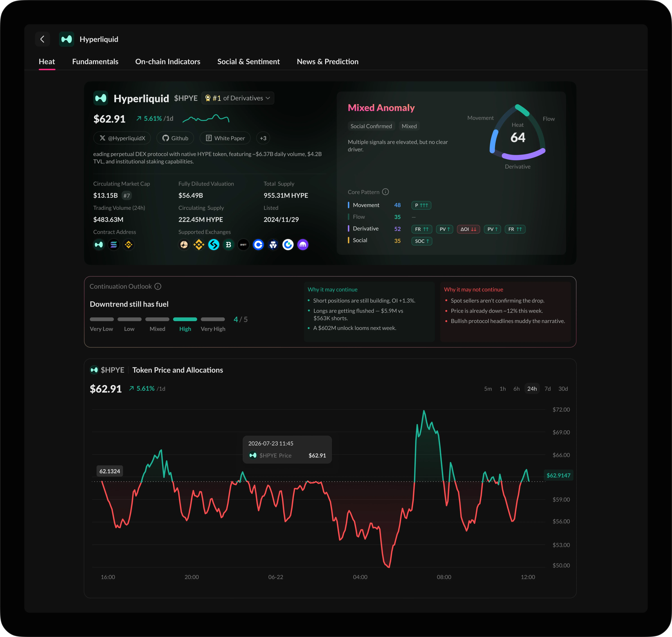The width and height of the screenshot is (672, 637).
Task: Click the Circulating Market Cap $13.15B value
Action: click(106, 196)
